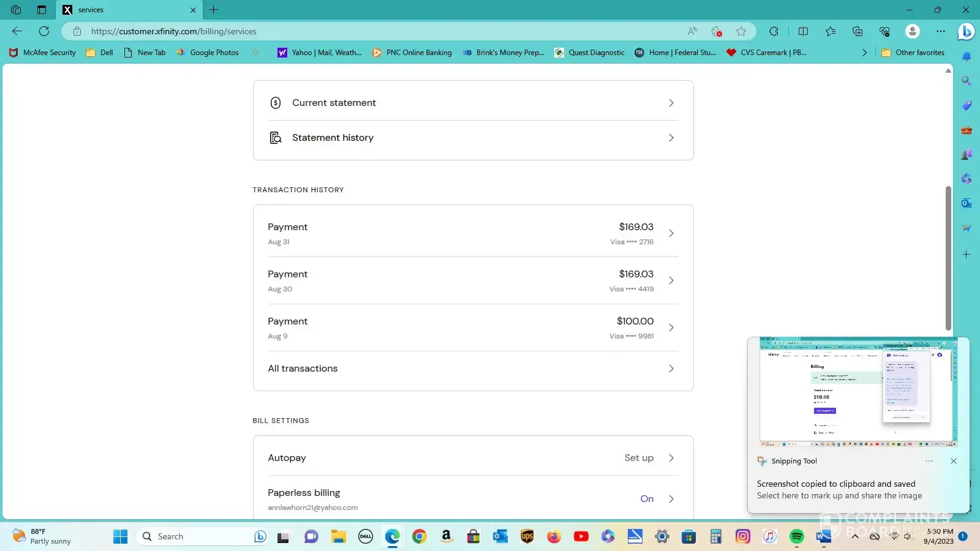The height and width of the screenshot is (551, 980).
Task: Open the Google Photos bookmark
Action: [208, 53]
